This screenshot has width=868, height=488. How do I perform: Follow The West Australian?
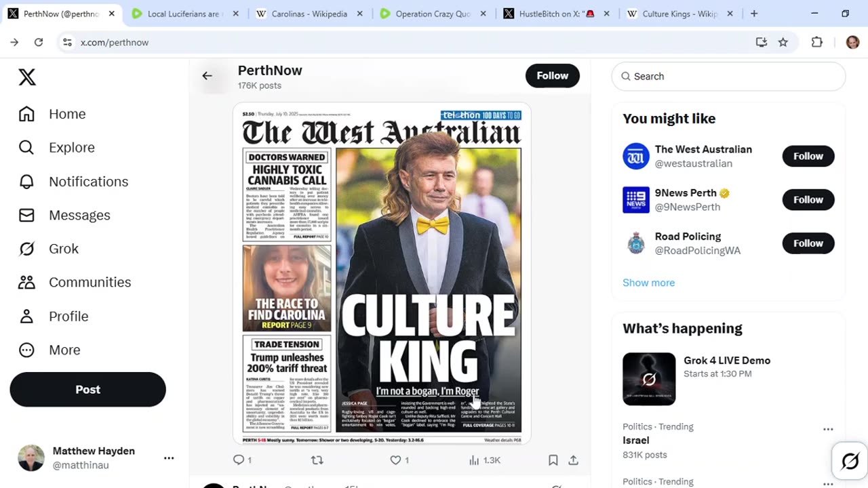click(x=808, y=156)
